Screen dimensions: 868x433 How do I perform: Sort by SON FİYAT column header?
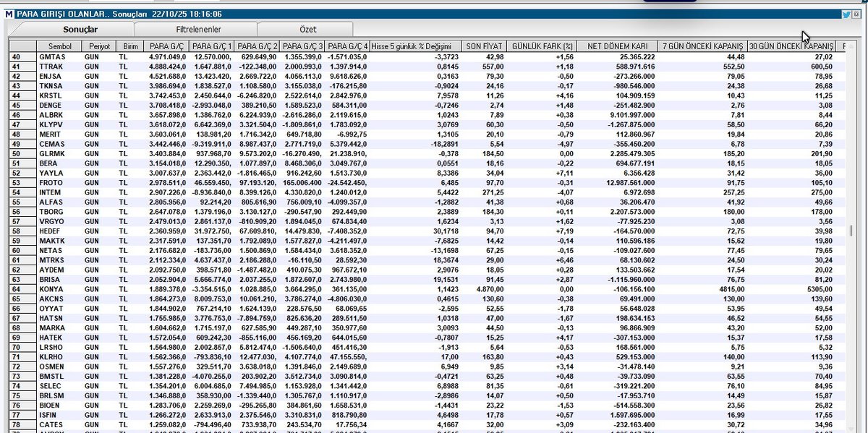coord(483,46)
